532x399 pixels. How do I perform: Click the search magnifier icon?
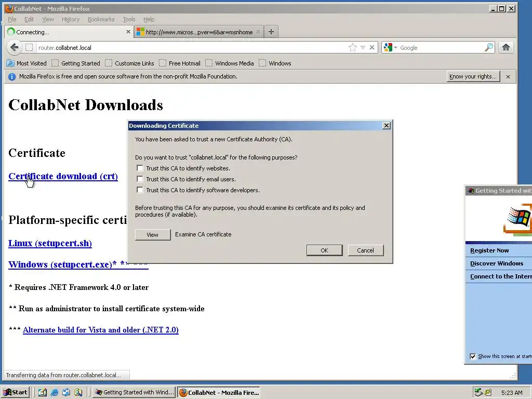[x=488, y=47]
